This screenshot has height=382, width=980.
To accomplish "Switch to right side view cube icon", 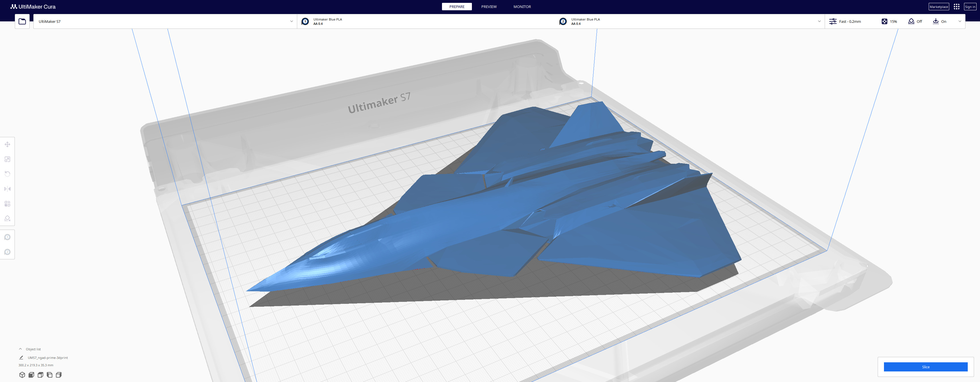I will (59, 375).
